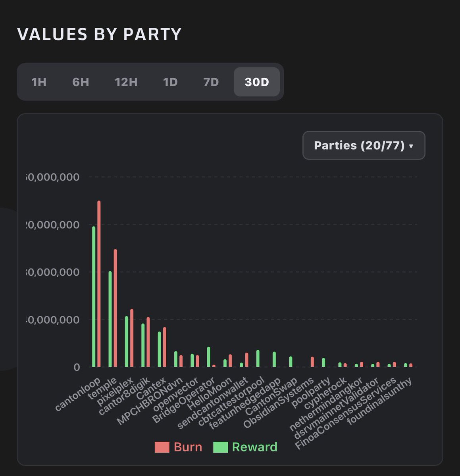The height and width of the screenshot is (476, 460).
Task: Click the dsrvmainnetValidator axis label
Action: coord(337,408)
